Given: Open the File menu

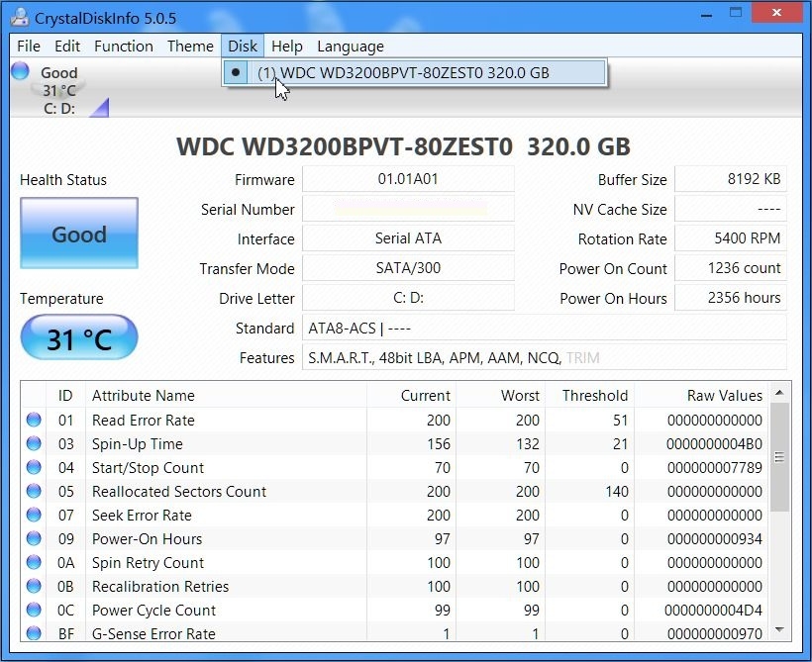Looking at the screenshot, I should click(x=29, y=47).
